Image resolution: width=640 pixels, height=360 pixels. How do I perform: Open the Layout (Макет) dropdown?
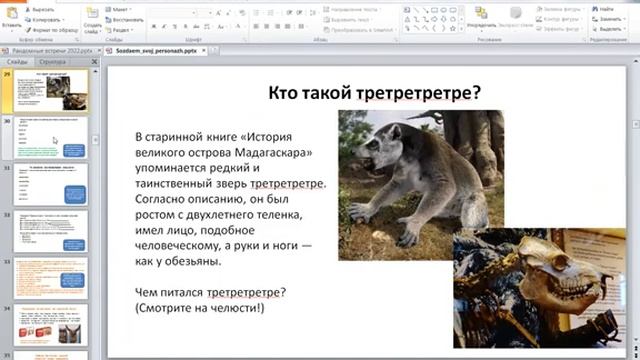pyautogui.click(x=119, y=9)
